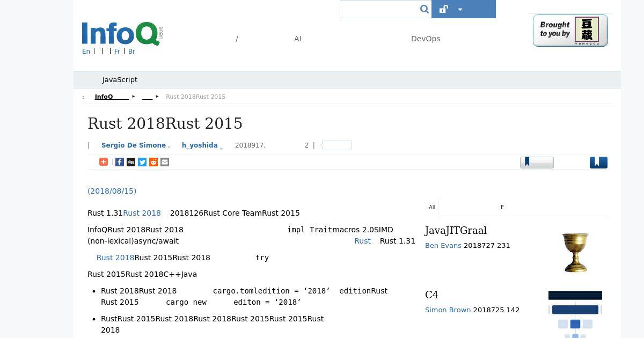Open the C4 article title

coord(431,295)
